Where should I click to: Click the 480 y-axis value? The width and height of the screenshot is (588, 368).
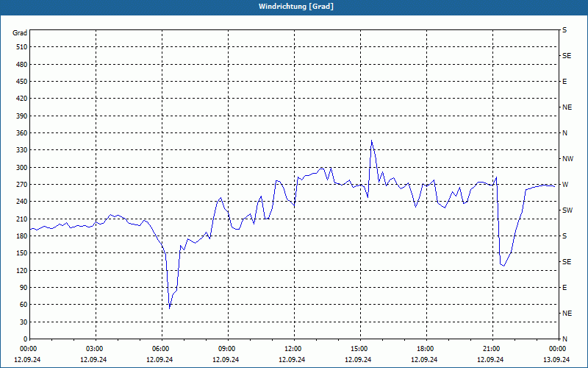[21, 65]
